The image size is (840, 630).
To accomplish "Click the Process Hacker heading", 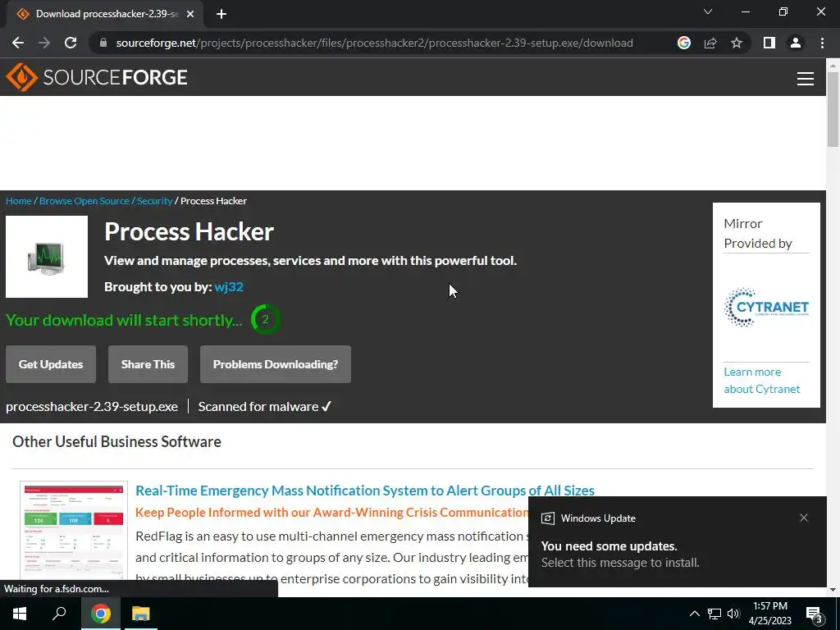I will (x=189, y=231).
